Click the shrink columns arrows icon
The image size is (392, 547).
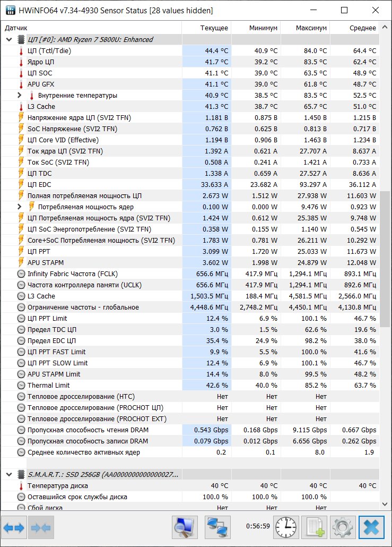click(41, 527)
